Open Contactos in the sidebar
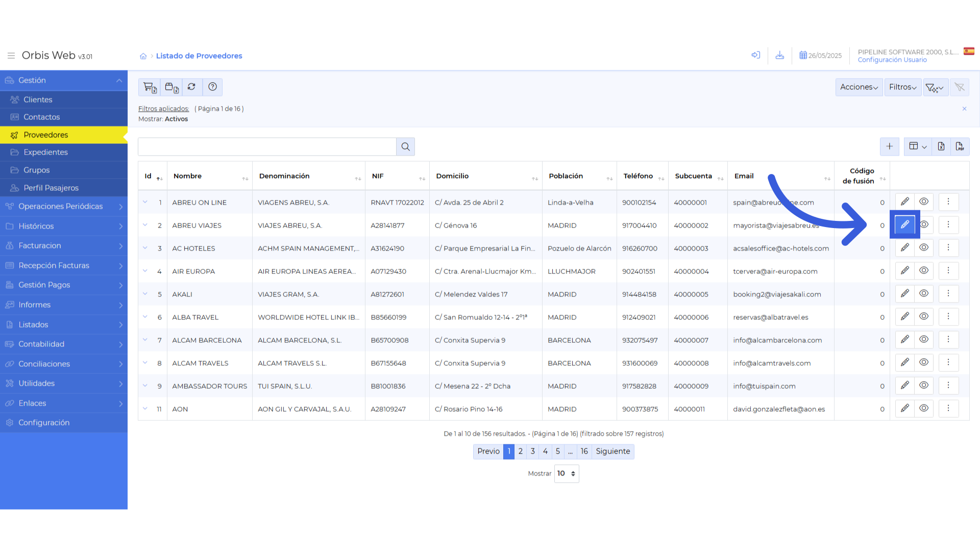The height and width of the screenshot is (551, 980). tap(64, 117)
